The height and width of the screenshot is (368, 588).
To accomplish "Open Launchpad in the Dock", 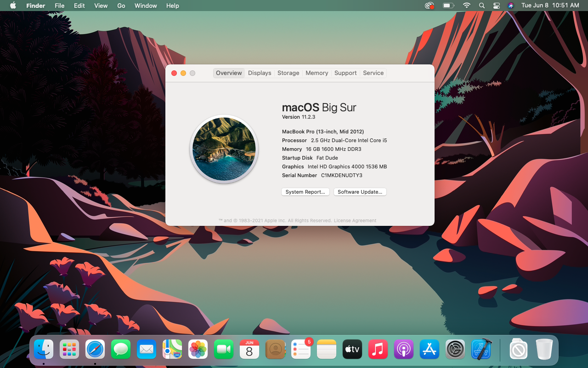I will [x=69, y=350].
